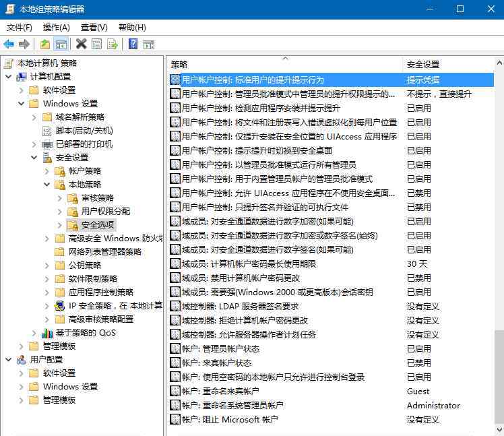Screen dimensions: 504x436
Task: Click the Delete (X) toolbar icon
Action: 82,44
